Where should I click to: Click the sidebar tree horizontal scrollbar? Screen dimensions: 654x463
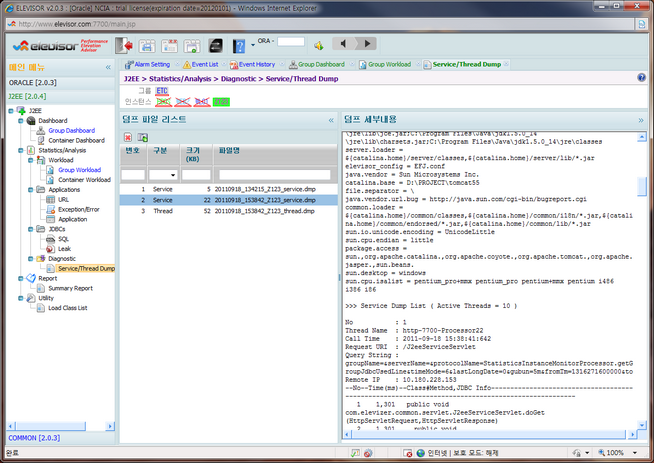click(x=50, y=426)
